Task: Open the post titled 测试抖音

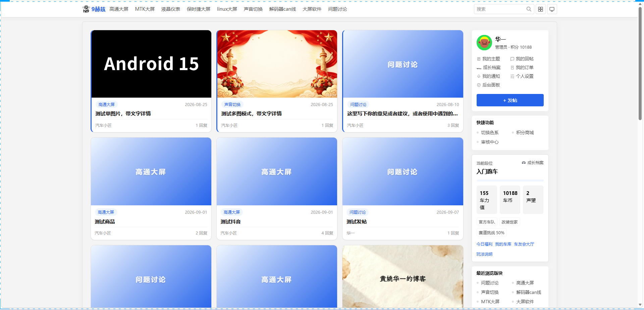Action: coord(231,222)
